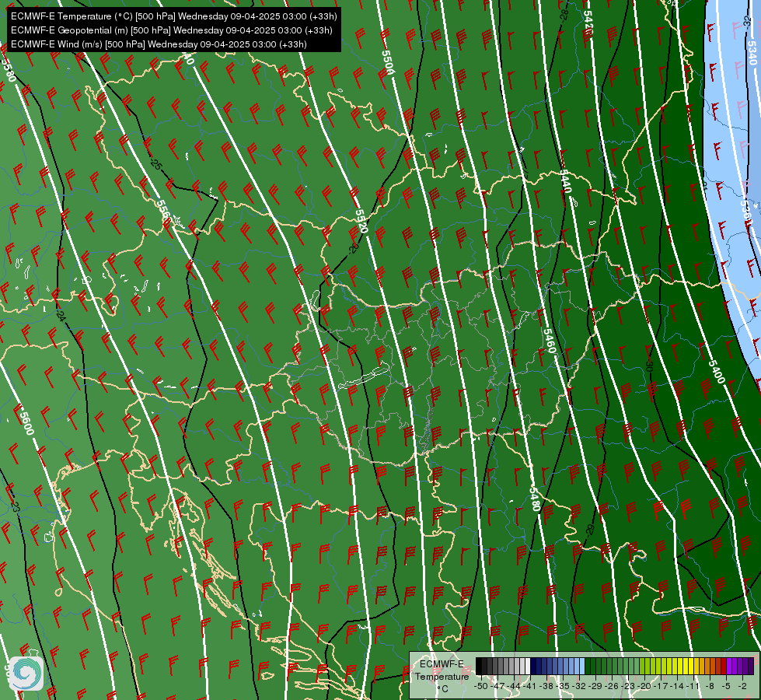Pick the leftmost black swatch in legend
Viewport: 761px width, 700px height.
tap(479, 666)
